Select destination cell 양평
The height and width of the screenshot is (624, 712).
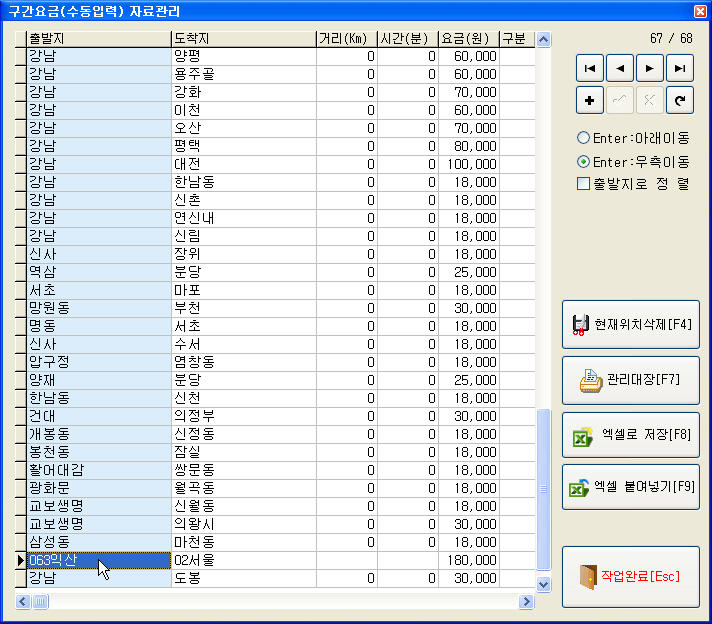coord(244,57)
